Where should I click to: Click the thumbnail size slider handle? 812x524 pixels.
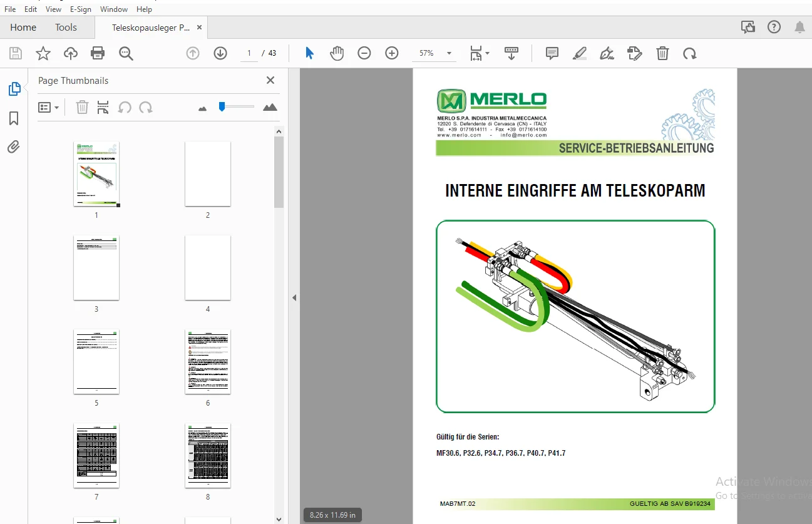222,107
